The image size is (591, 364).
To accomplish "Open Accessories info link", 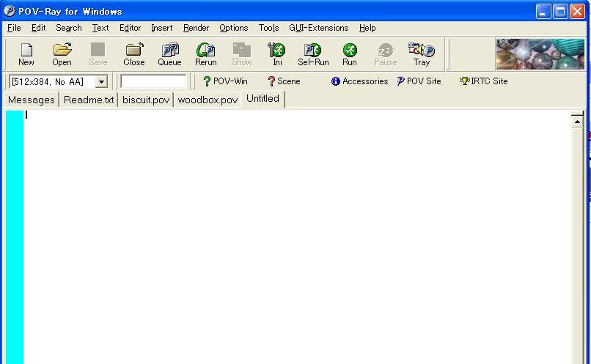I will tap(359, 81).
